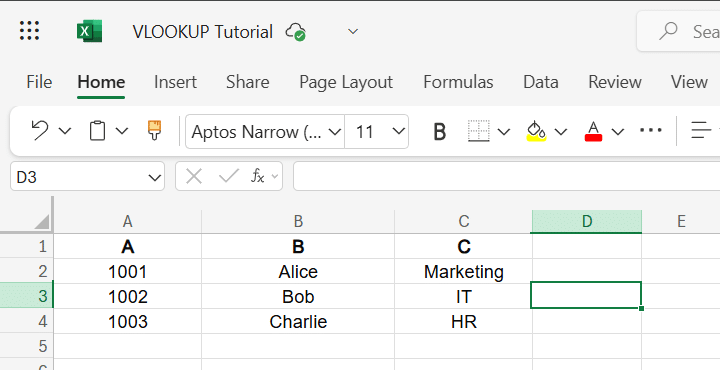Expand the font name dropdown
The height and width of the screenshot is (370, 720).
[x=335, y=132]
